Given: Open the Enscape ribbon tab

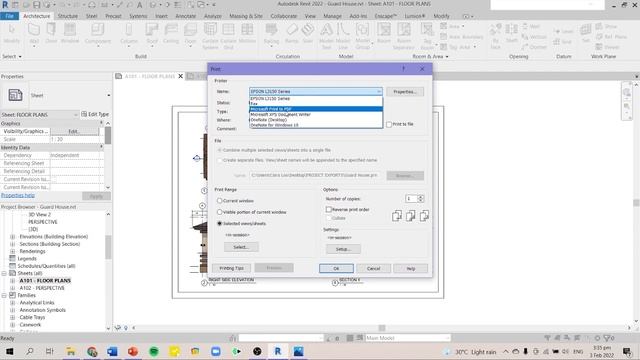Looking at the screenshot, I should coord(385,16).
